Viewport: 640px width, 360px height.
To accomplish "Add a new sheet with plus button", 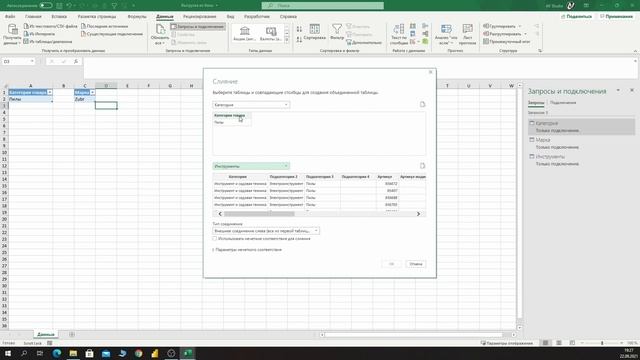I will pos(72,335).
